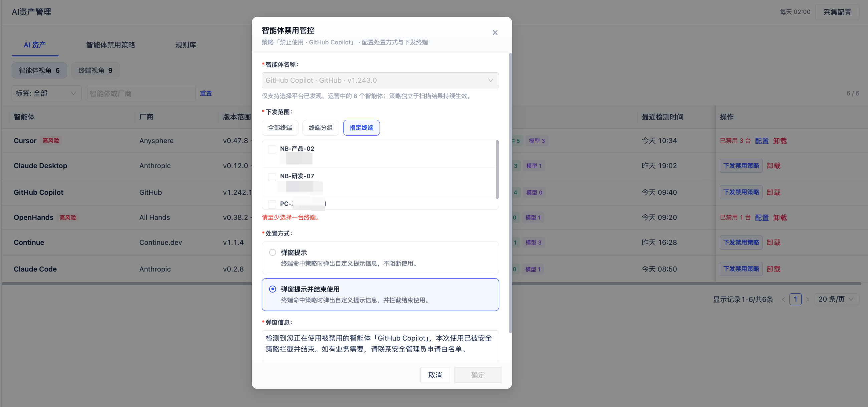The width and height of the screenshot is (868, 407).
Task: Click 配置 link in OpenHands row
Action: coord(762,218)
